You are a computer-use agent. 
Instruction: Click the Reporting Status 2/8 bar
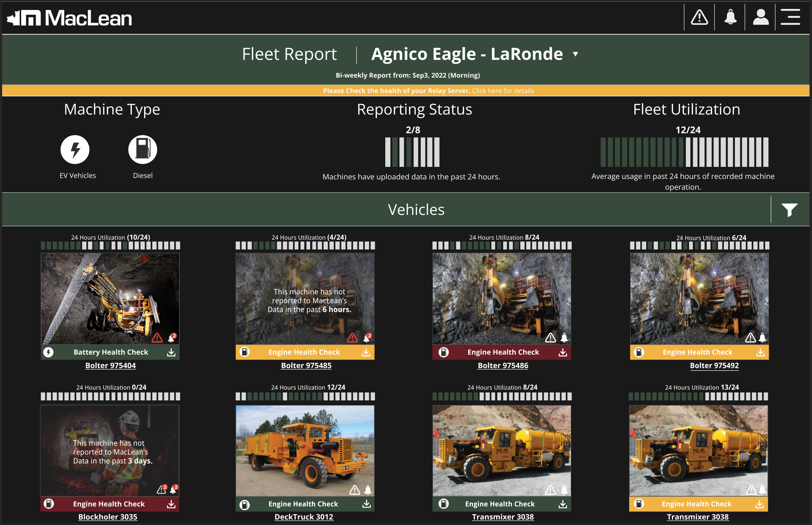[412, 152]
